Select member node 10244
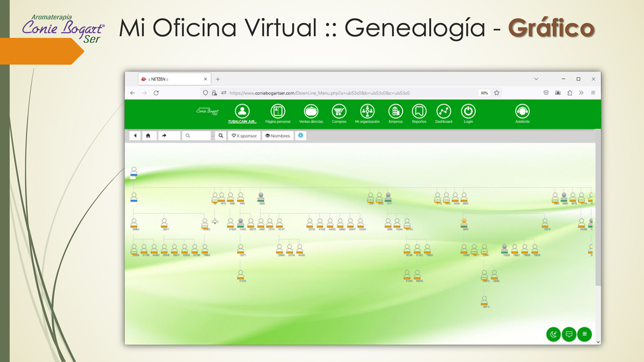 397,224
